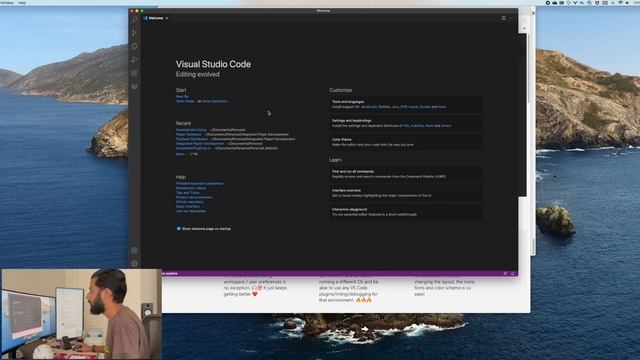Open recent project Player Database
The width and height of the screenshot is (640, 360).
[189, 134]
